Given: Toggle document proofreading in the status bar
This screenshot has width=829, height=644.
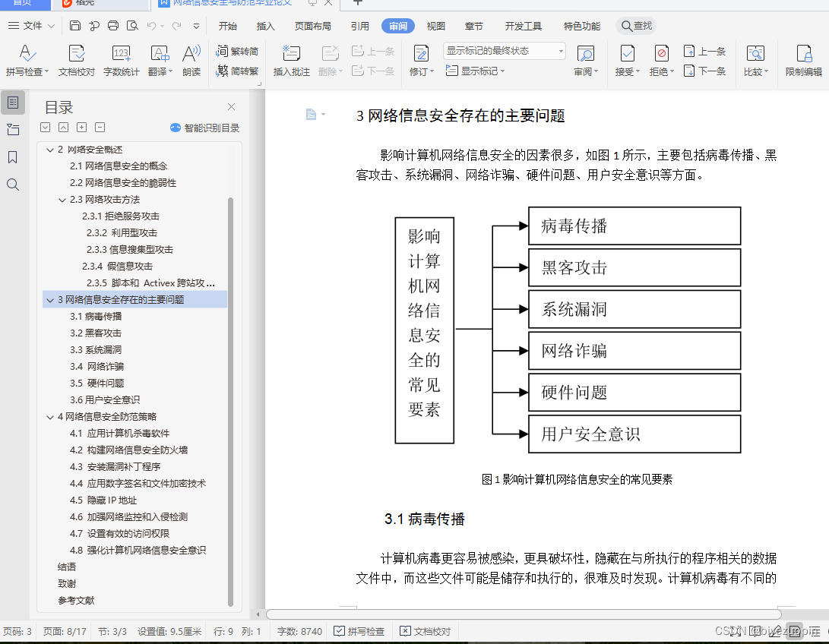Looking at the screenshot, I should pos(424,631).
